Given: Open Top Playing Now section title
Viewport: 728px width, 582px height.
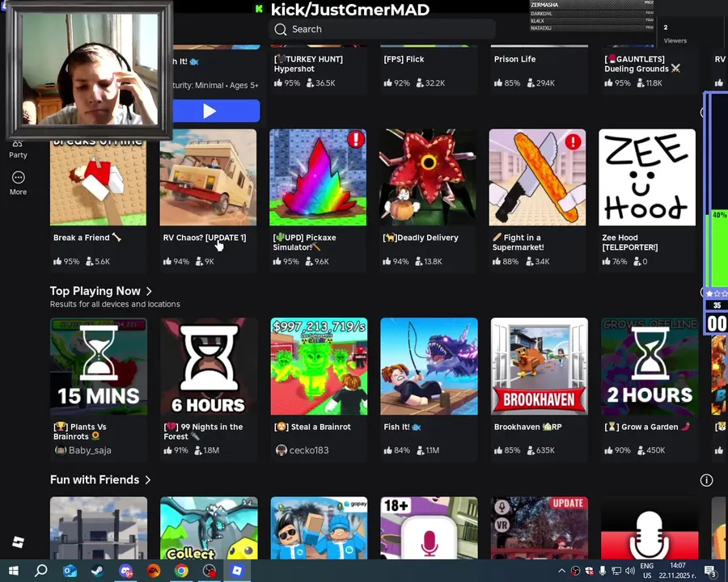Looking at the screenshot, I should pyautogui.click(x=95, y=291).
